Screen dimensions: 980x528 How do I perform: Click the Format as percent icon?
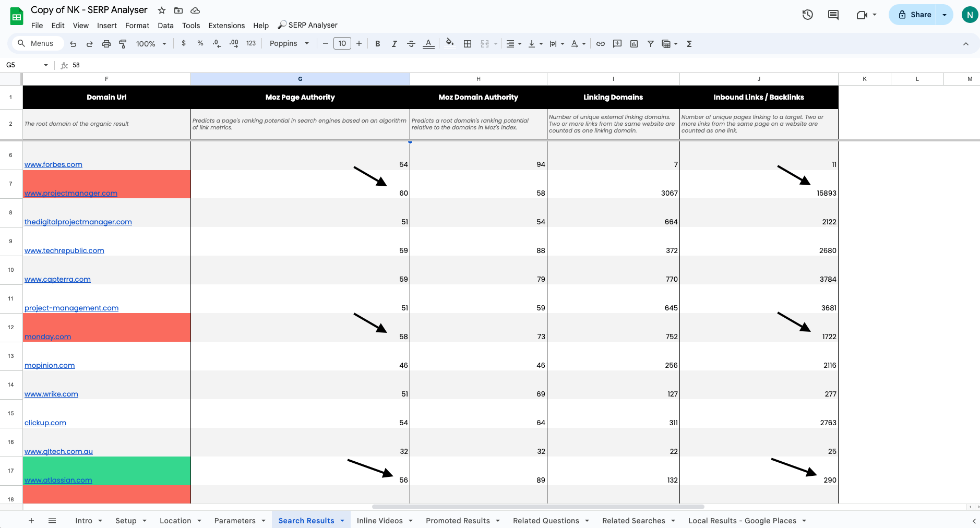[x=200, y=44]
